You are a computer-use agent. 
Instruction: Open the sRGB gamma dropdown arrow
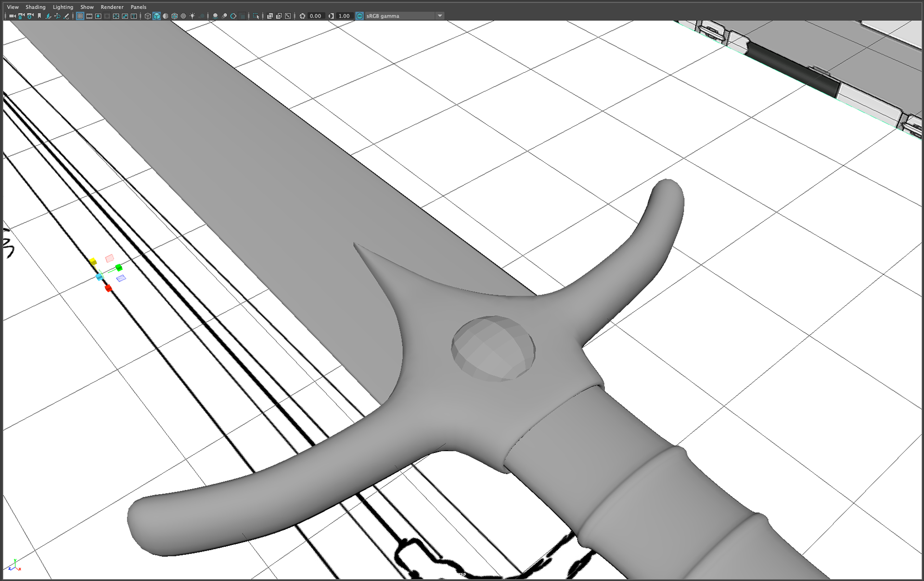tap(439, 16)
